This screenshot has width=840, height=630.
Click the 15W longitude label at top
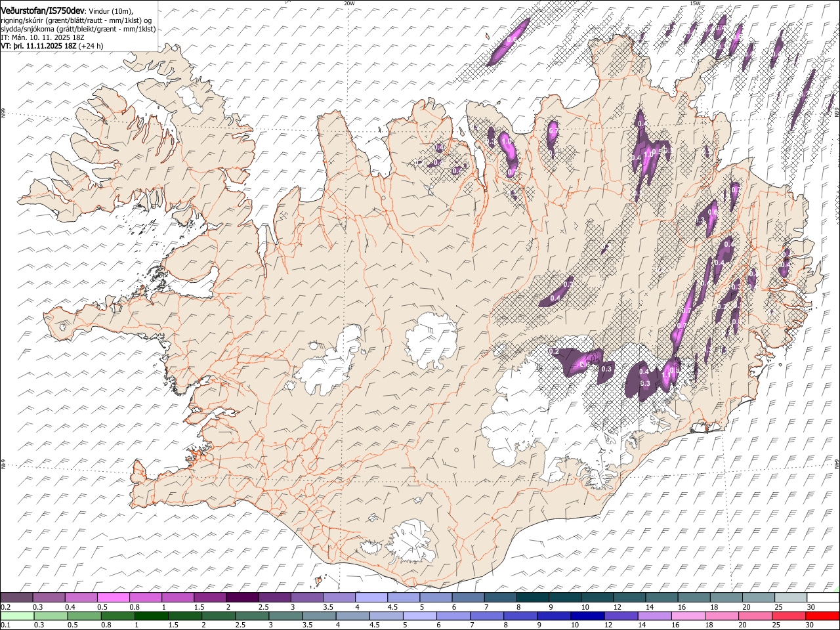point(696,3)
